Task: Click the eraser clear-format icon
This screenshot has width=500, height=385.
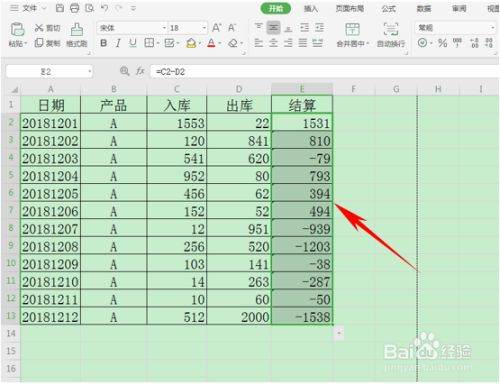Action: click(x=233, y=43)
